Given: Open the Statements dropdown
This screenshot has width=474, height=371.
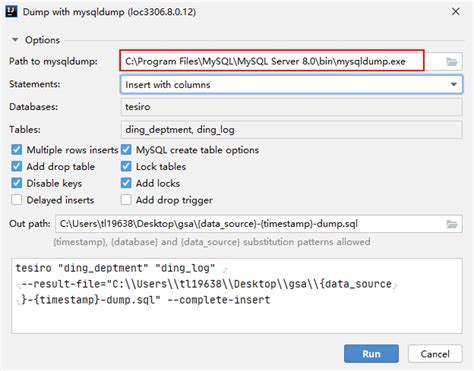Looking at the screenshot, I should click(x=453, y=84).
